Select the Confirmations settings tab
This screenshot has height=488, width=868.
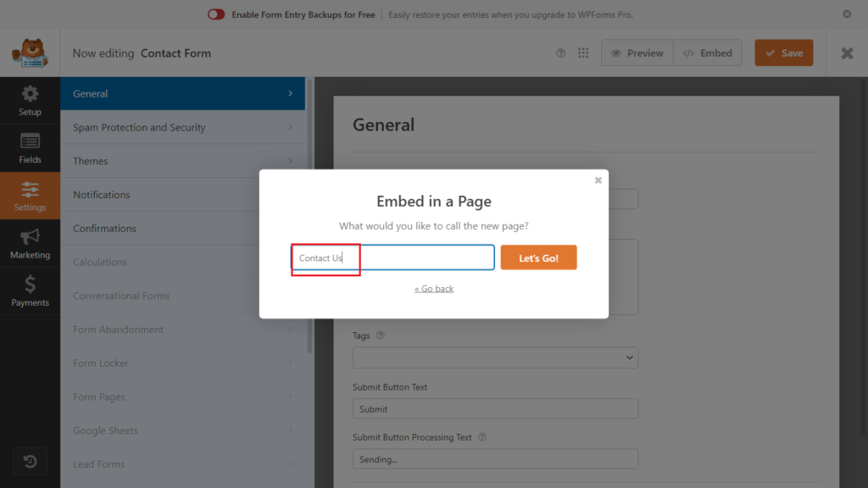point(182,229)
